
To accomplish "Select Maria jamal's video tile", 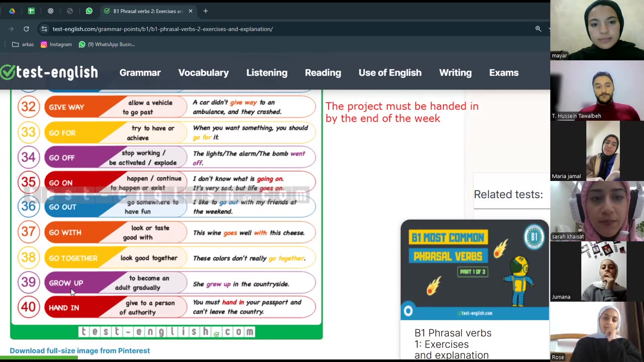I will coord(597,151).
